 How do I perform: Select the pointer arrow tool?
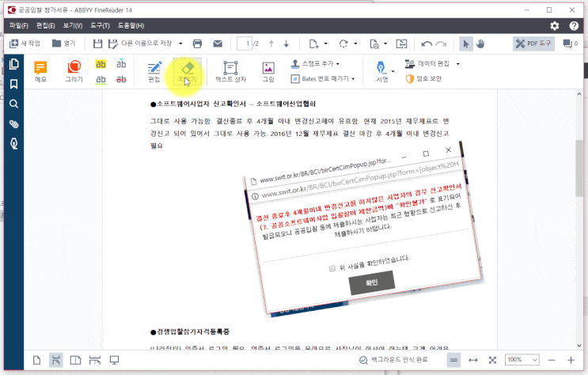pos(466,44)
